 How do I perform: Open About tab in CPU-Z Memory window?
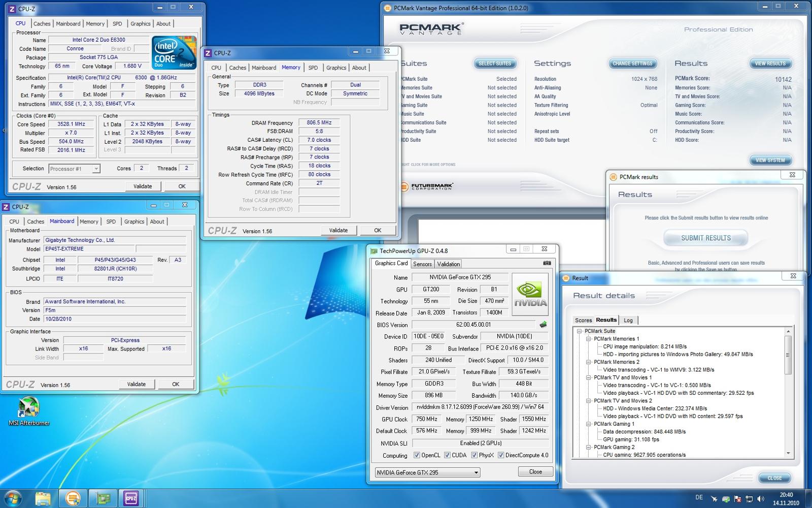pyautogui.click(x=359, y=68)
